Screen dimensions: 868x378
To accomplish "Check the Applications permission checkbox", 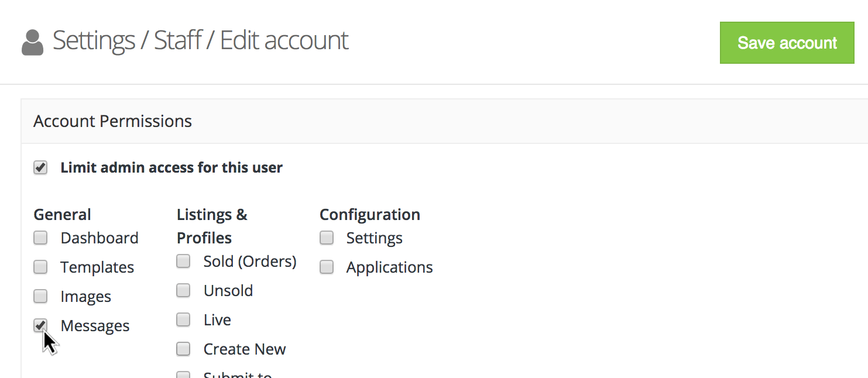I will pos(327,267).
